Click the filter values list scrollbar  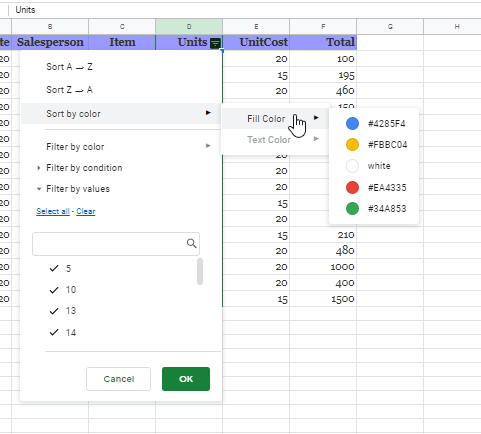point(200,271)
